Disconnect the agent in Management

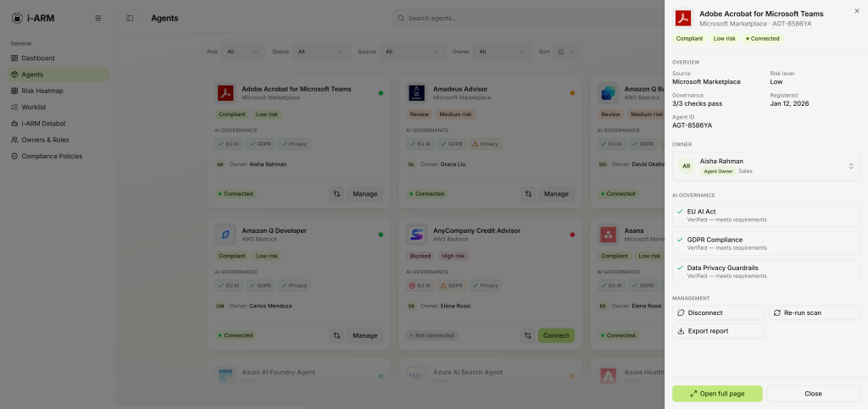tap(719, 312)
